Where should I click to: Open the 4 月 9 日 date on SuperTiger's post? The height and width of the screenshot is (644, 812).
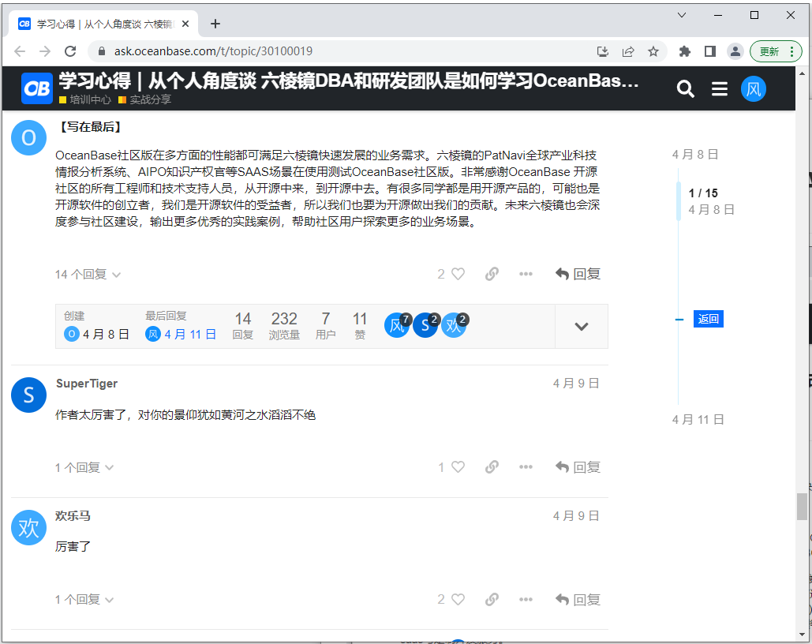pyautogui.click(x=576, y=384)
